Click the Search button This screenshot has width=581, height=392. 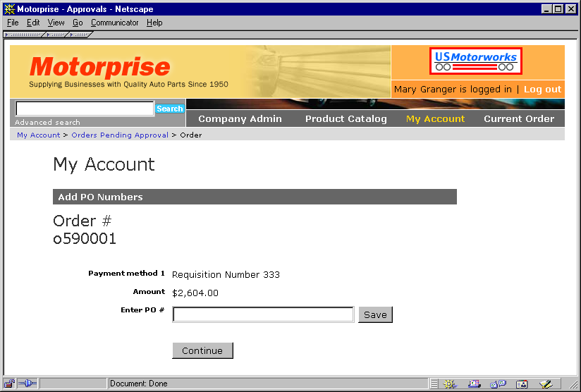[x=170, y=109]
